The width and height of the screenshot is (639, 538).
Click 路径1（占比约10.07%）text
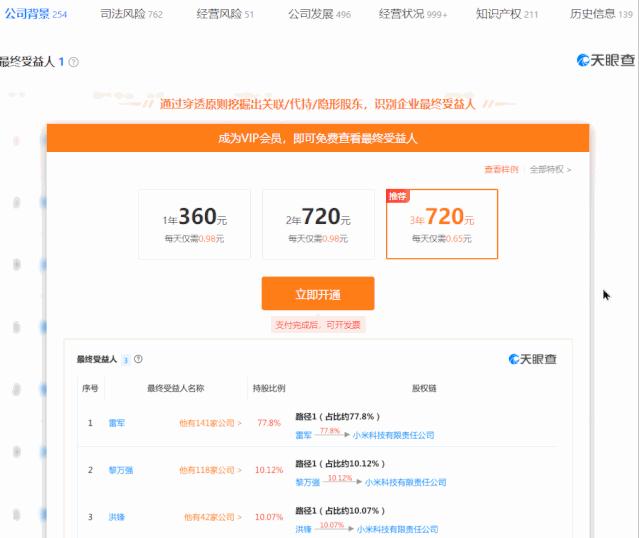(340, 510)
